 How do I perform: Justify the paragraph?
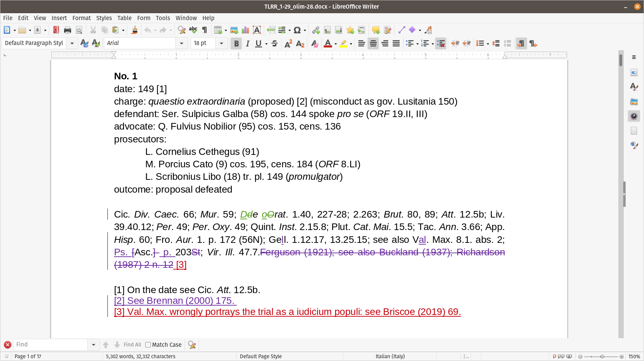click(396, 43)
